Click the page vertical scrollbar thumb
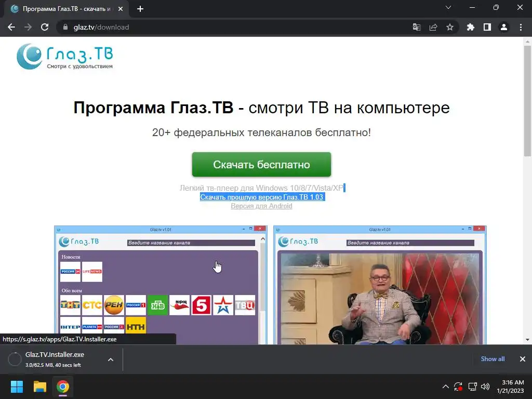Viewport: 532px width, 399px height. coord(527,100)
